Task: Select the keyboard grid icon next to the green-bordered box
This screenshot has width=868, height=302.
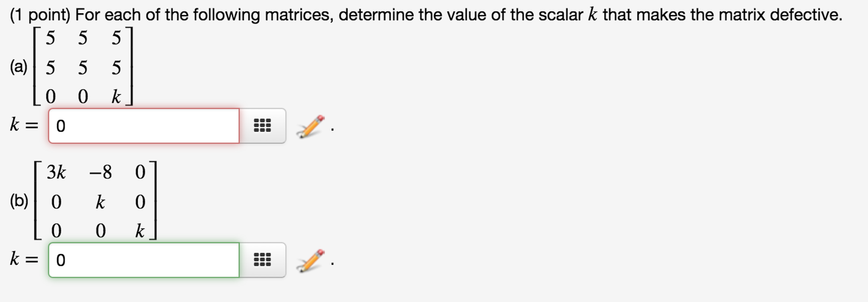Action: 261,260
